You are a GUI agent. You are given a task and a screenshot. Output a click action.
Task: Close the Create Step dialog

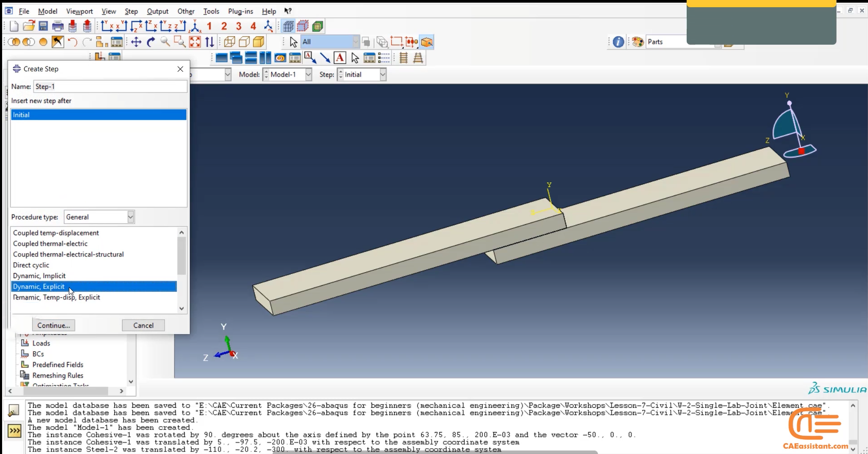pos(180,69)
